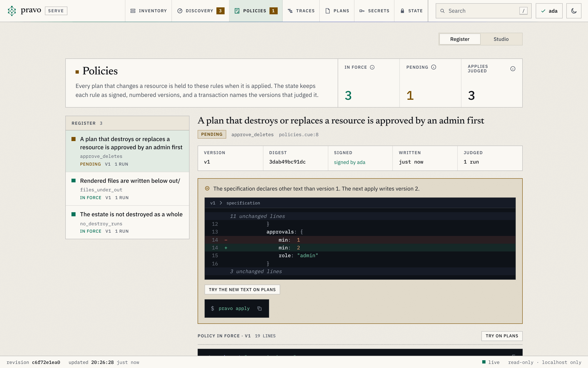Select the files_under_out policy row
The height and width of the screenshot is (368, 588).
coord(127,189)
